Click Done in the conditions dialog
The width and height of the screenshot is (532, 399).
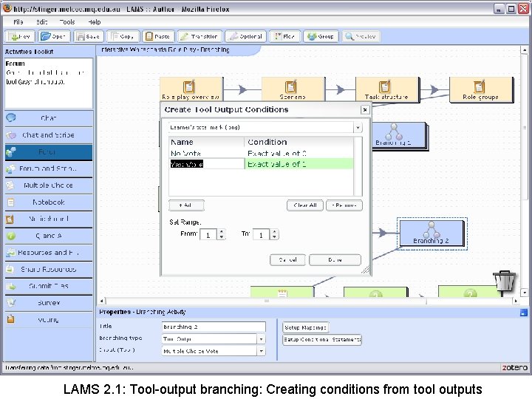[x=335, y=260]
